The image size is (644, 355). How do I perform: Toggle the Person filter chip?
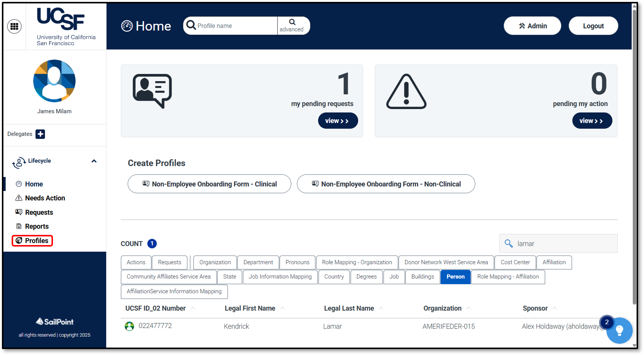pos(455,277)
